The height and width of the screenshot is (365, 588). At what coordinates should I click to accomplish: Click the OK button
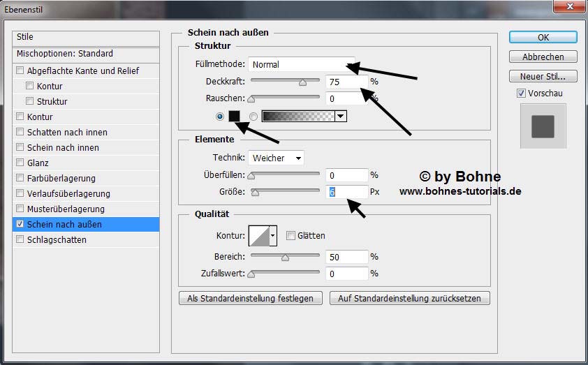coord(543,37)
